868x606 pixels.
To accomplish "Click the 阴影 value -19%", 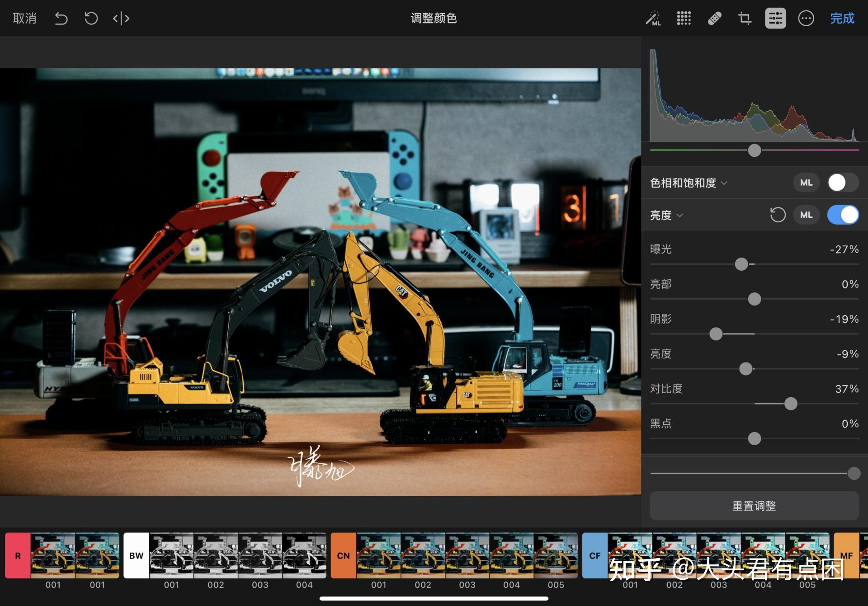I will tap(844, 319).
